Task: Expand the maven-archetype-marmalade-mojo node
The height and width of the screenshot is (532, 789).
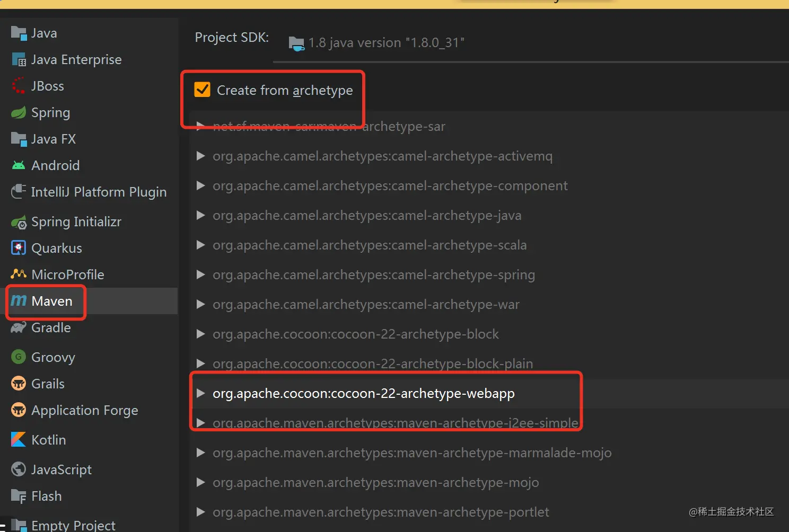Action: coord(200,453)
